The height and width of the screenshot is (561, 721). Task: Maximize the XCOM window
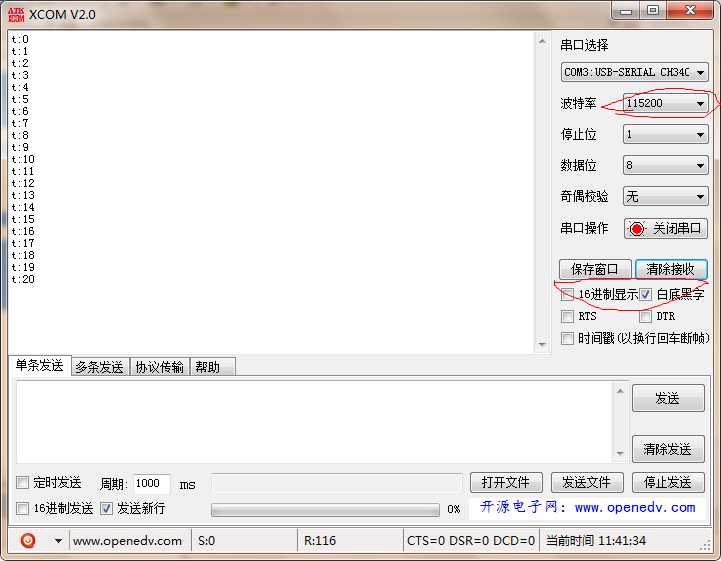coord(653,11)
